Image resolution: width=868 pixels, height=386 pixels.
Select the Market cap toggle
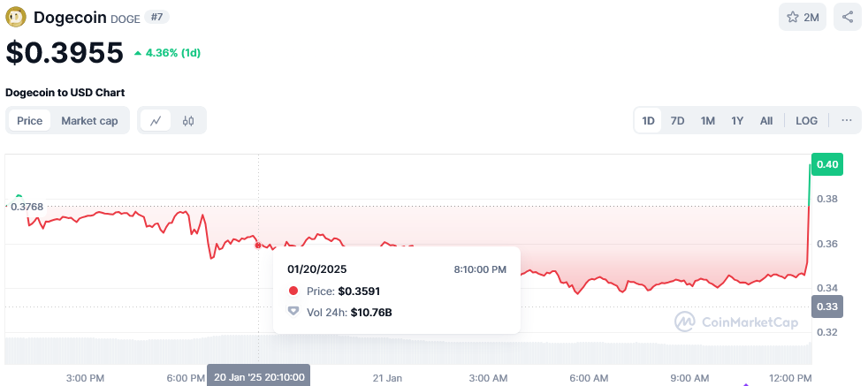89,120
